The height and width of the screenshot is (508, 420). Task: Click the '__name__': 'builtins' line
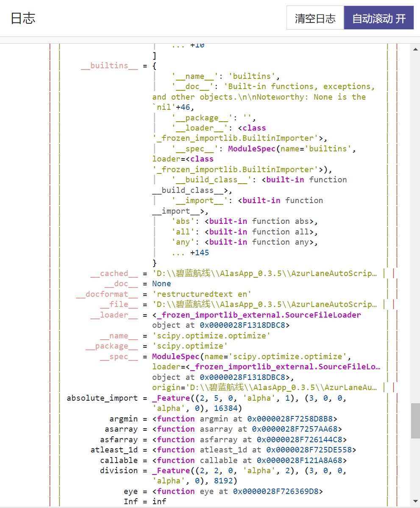(226, 76)
